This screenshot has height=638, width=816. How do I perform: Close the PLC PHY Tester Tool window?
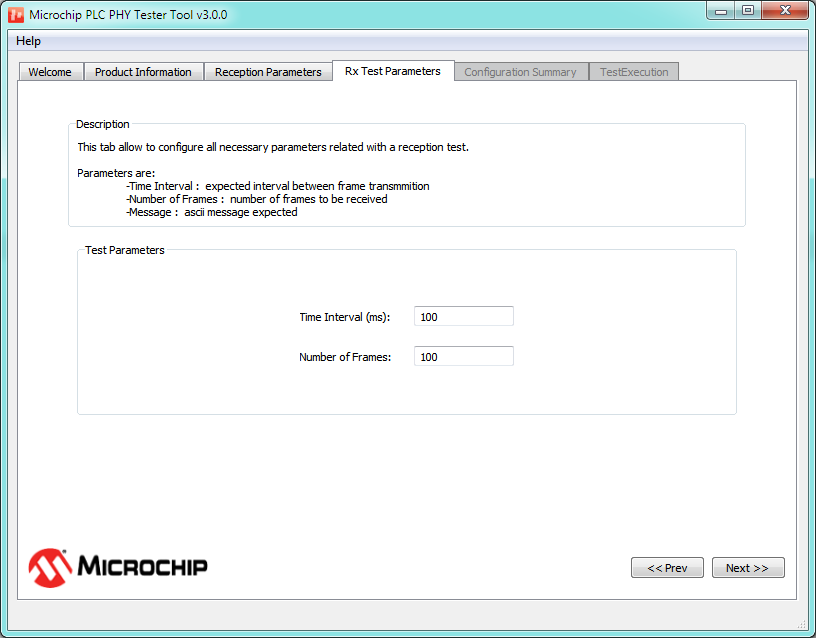(785, 10)
